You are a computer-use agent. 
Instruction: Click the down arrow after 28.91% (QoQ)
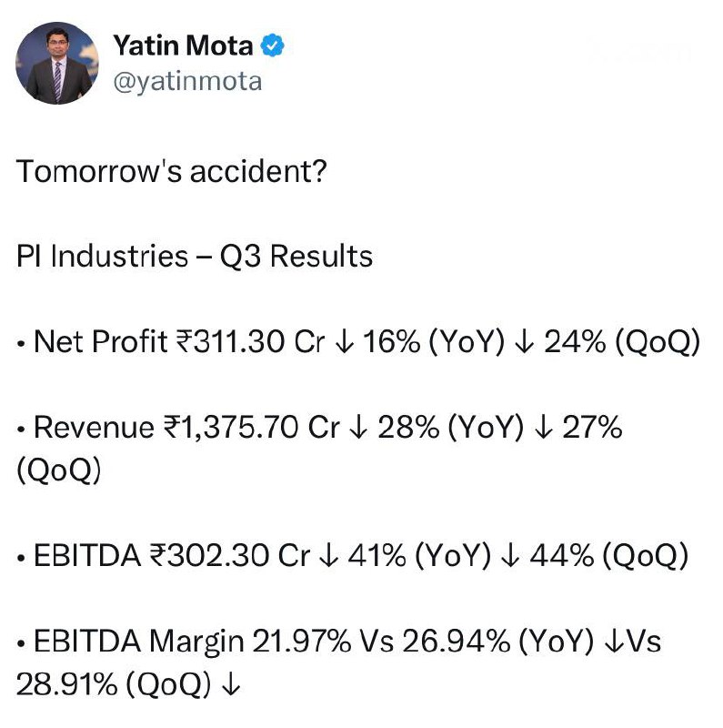[230, 684]
